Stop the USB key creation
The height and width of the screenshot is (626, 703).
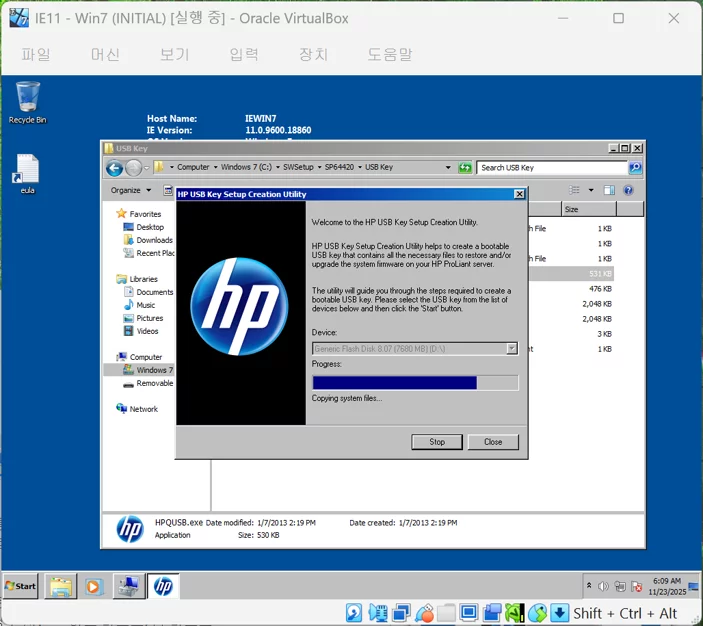(x=437, y=442)
